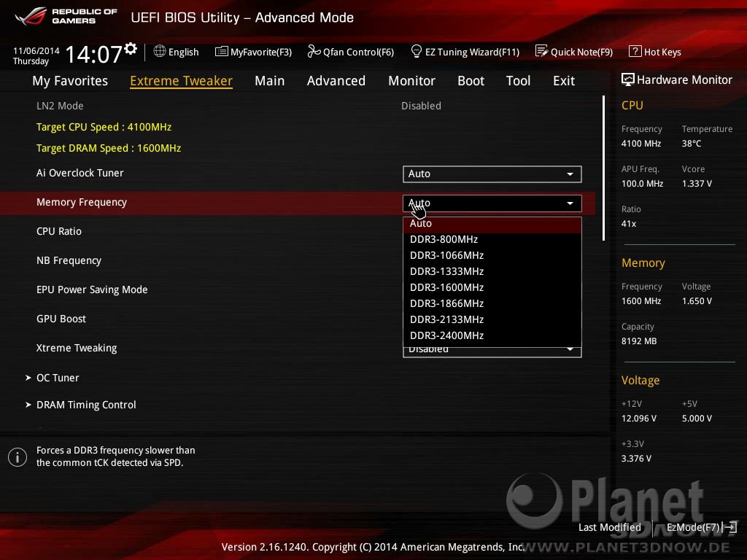Open the Xtreme Tweaking dropdown arrow

570,349
